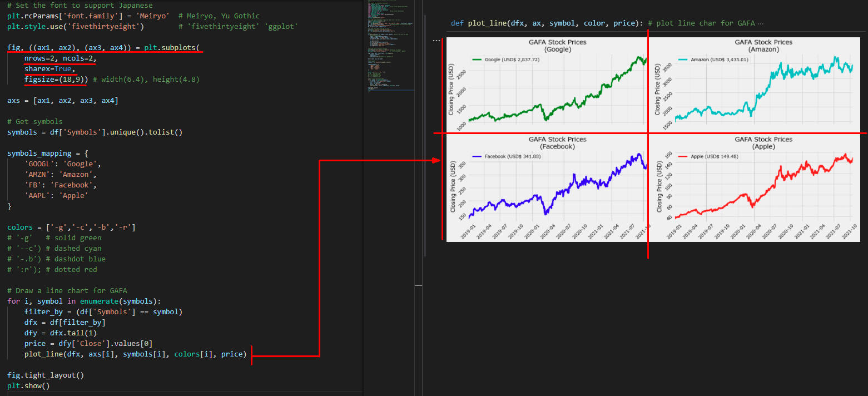Select the Google stock price chart

click(x=548, y=85)
